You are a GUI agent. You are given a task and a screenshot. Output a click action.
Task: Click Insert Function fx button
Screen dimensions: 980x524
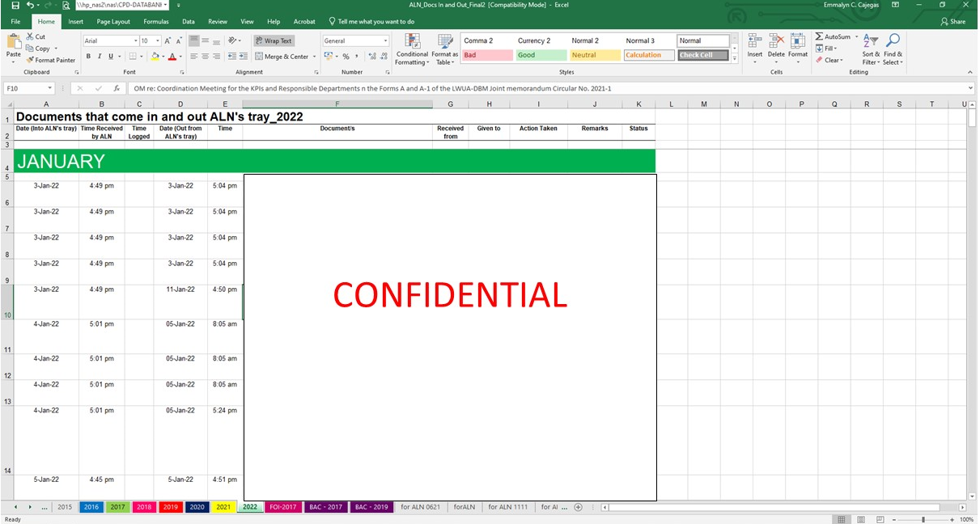click(117, 88)
